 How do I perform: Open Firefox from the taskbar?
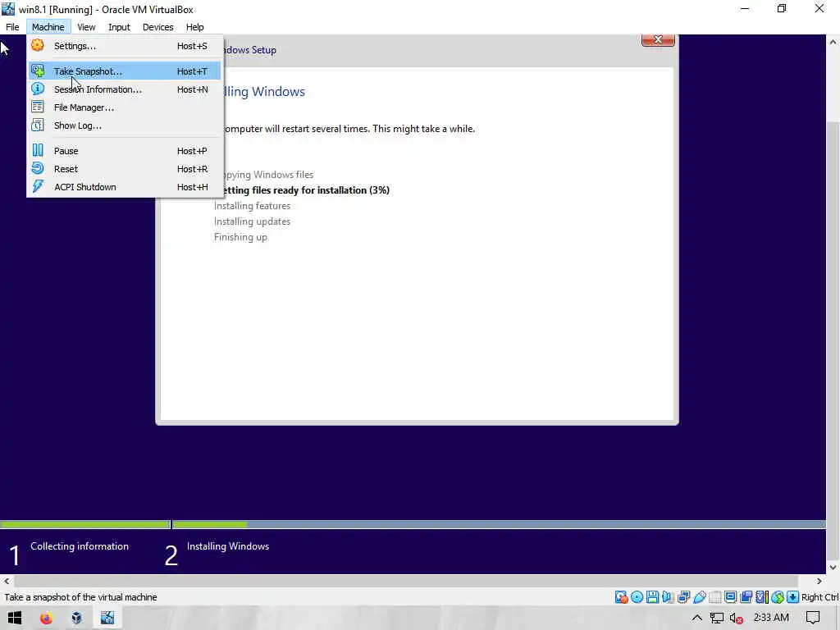point(46,619)
